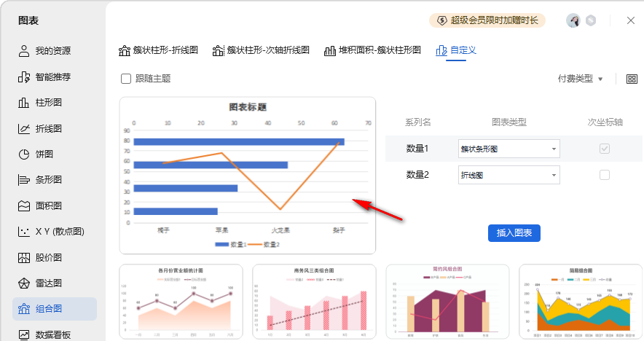Open the 折线图 chart category
Image resolution: width=644 pixels, height=341 pixels.
pos(49,128)
